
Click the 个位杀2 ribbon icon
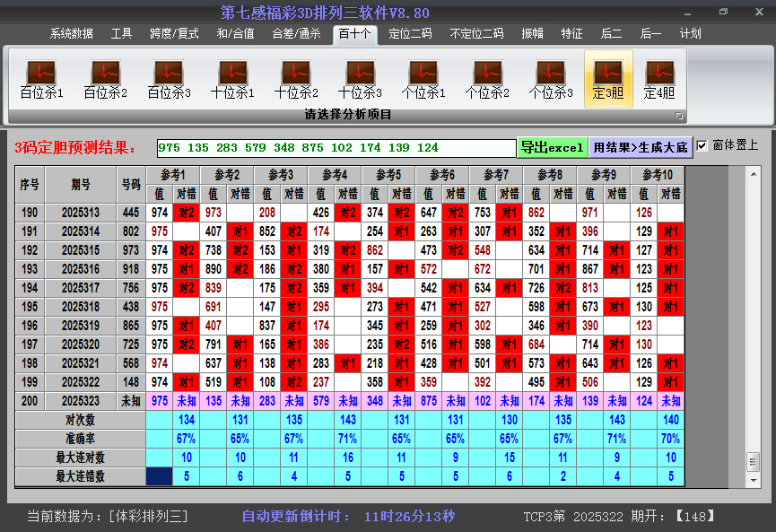click(487, 79)
